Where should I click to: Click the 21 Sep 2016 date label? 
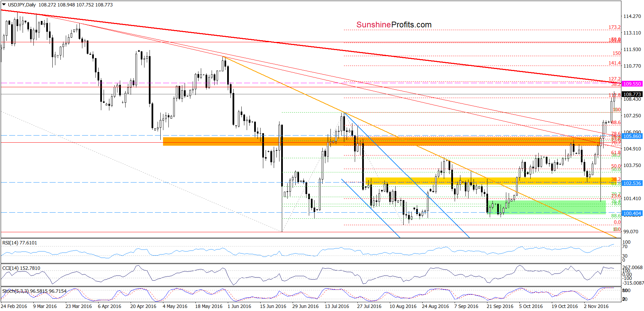(500, 306)
